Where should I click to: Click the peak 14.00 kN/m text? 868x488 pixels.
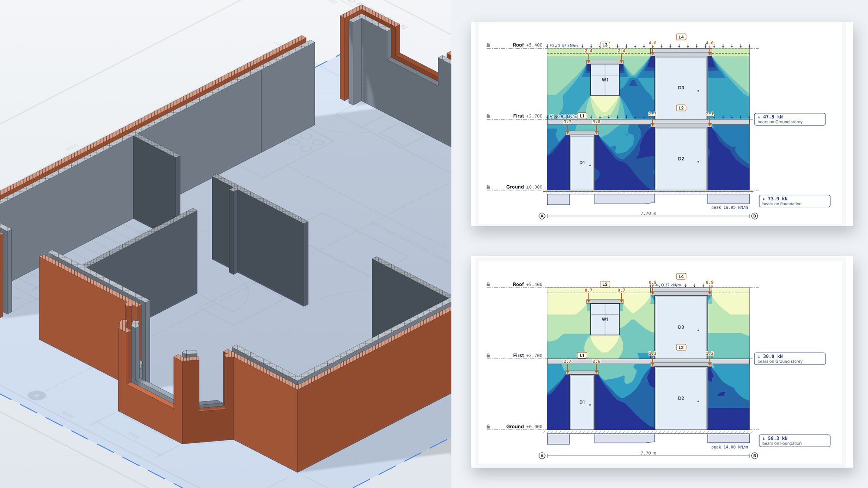(730, 447)
